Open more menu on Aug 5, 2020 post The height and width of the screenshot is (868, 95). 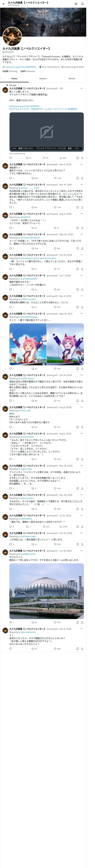(82, 214)
